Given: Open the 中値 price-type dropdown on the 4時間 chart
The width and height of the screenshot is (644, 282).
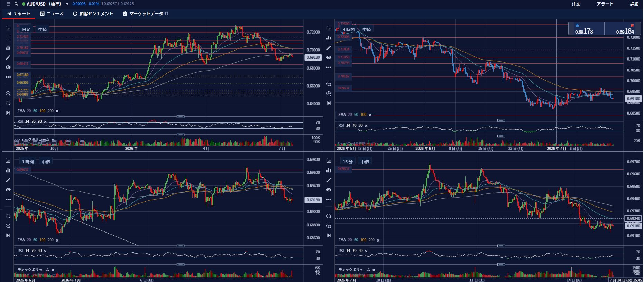Looking at the screenshot, I should pos(367,30).
